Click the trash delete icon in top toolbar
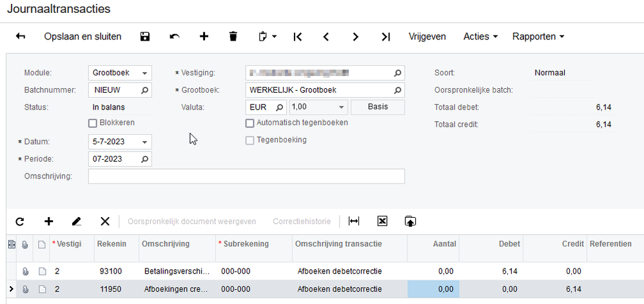Image resolution: width=644 pixels, height=304 pixels. (x=233, y=37)
